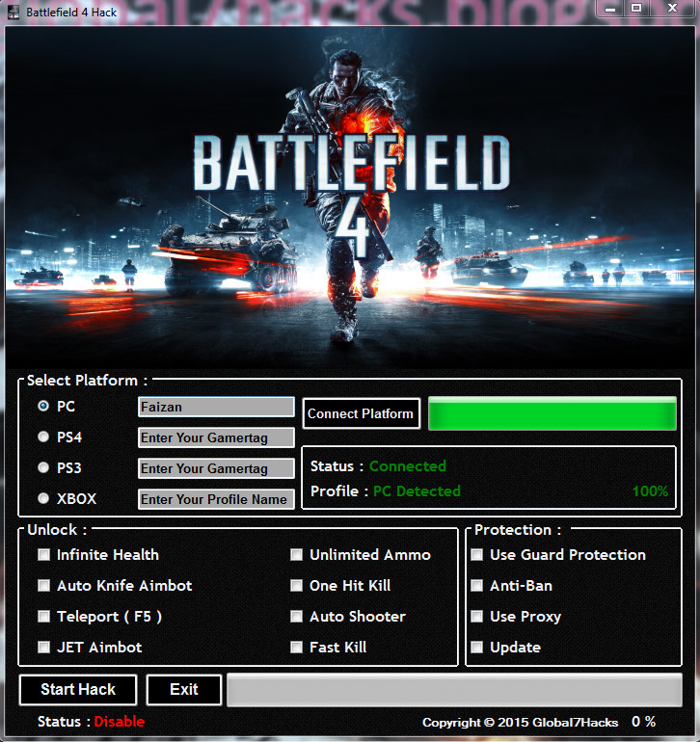
Task: Click the Copyright 2015 Global7Hacks text
Action: (x=520, y=722)
